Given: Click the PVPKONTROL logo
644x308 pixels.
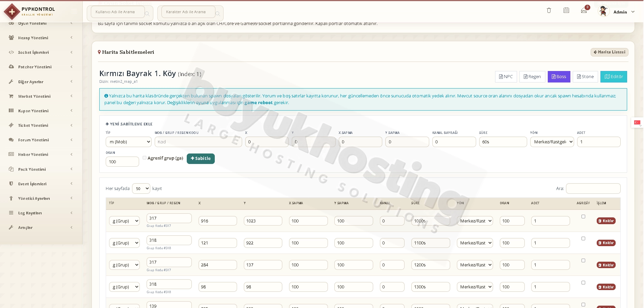Looking at the screenshot, I should point(29,11).
